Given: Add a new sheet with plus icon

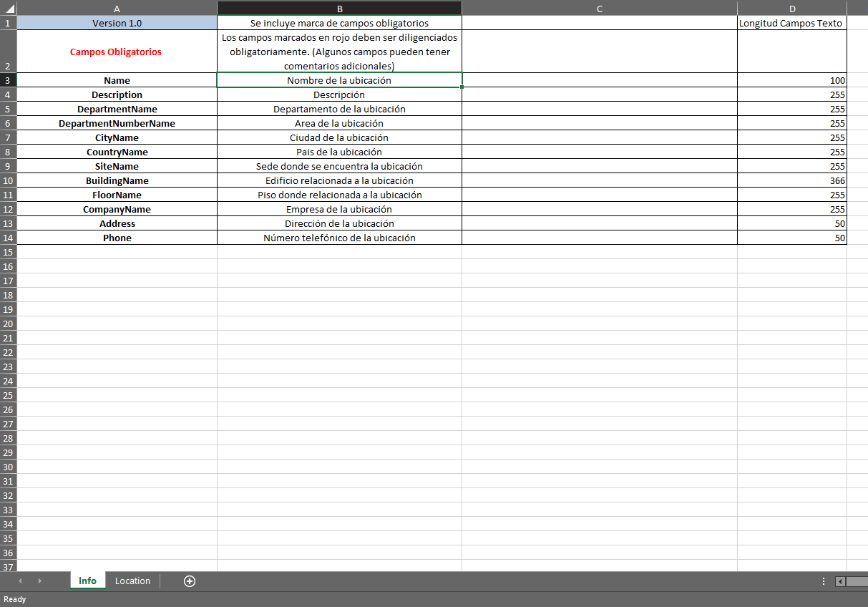Looking at the screenshot, I should tap(190, 581).
